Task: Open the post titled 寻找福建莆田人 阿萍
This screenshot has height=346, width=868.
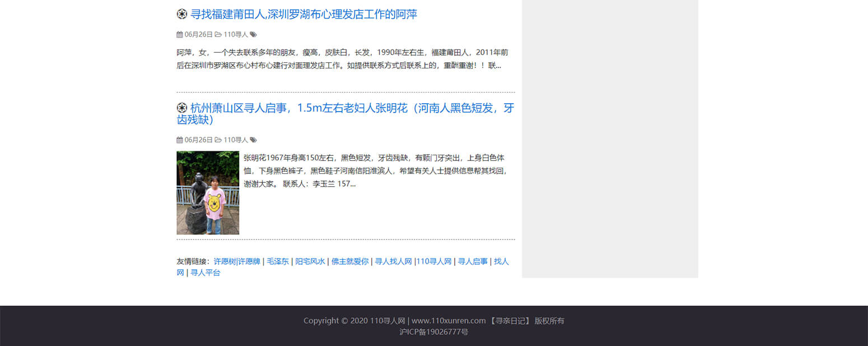Action: pos(304,15)
